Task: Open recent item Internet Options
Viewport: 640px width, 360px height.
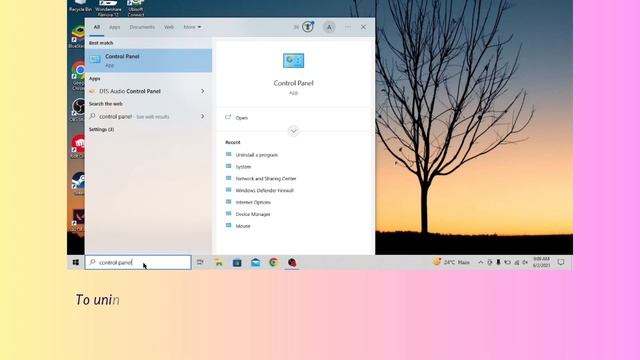Action: [253, 202]
